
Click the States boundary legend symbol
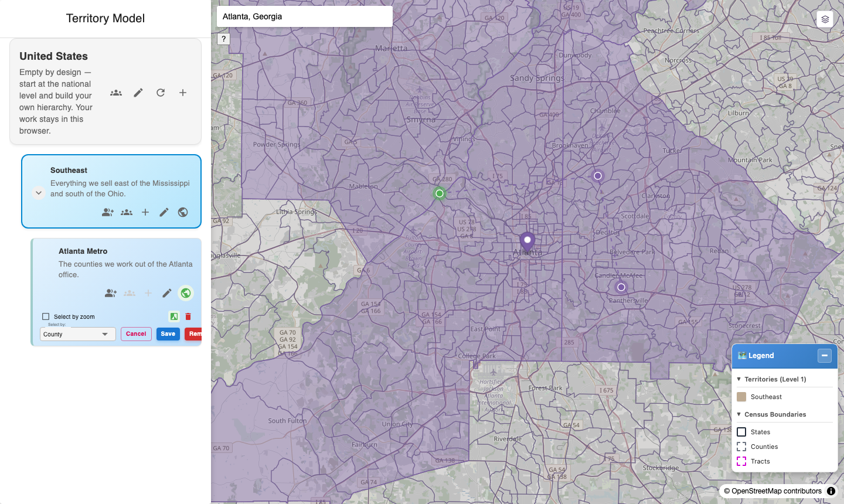[x=741, y=432]
